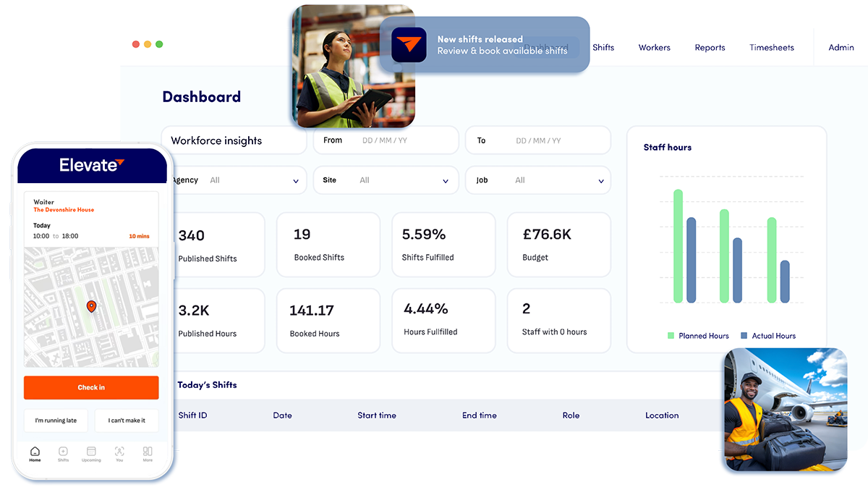Screen dimensions: 868x490
Task: Click the Staff with 0 hours card
Action: [558, 321]
